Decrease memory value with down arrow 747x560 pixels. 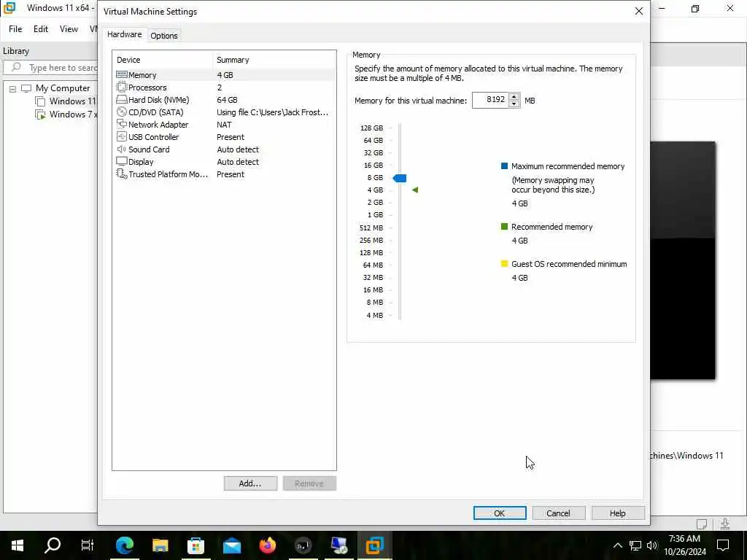[x=514, y=104]
